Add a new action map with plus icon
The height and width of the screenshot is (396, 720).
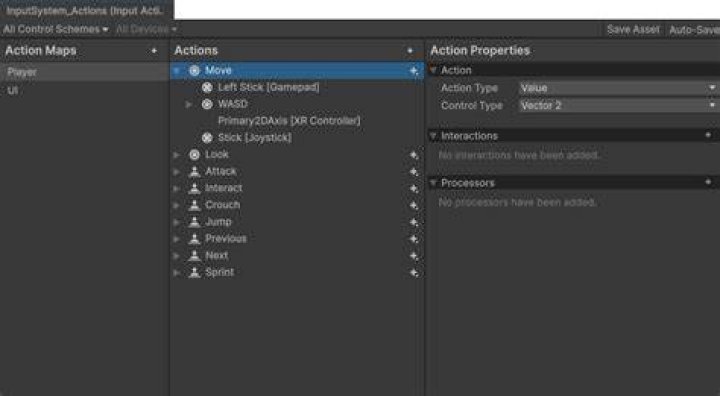(x=154, y=51)
